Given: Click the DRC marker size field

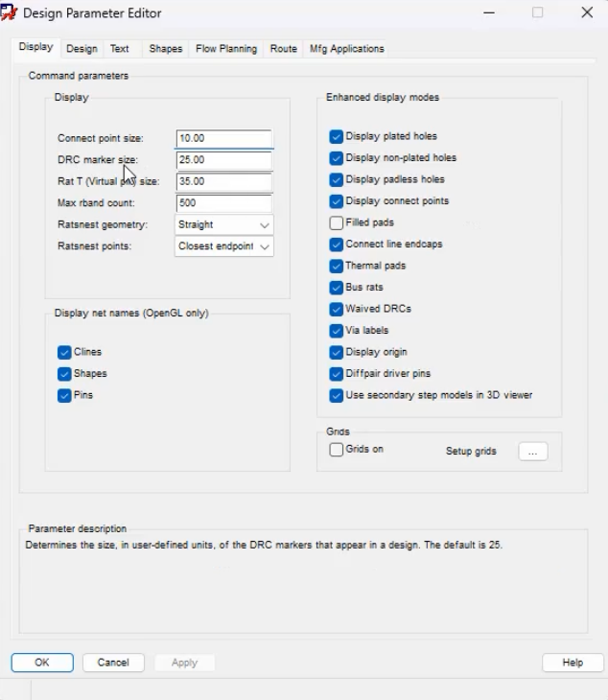Looking at the screenshot, I should [x=224, y=160].
